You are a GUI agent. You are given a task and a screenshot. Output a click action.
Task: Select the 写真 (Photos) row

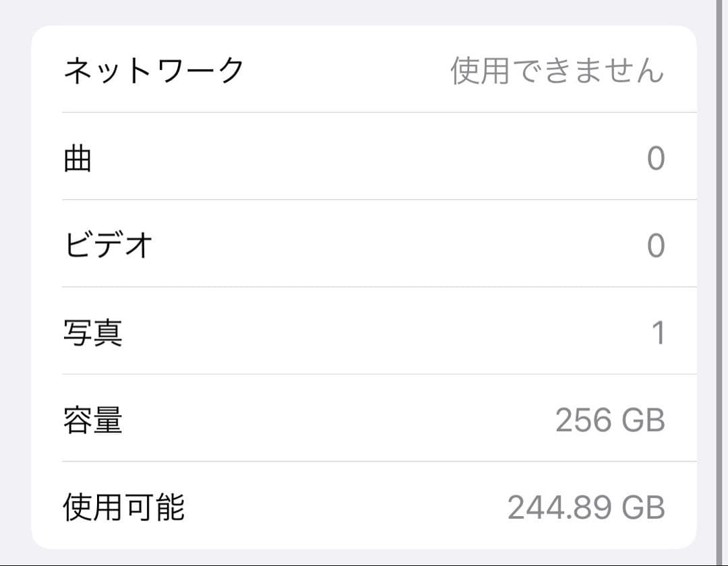pos(364,331)
